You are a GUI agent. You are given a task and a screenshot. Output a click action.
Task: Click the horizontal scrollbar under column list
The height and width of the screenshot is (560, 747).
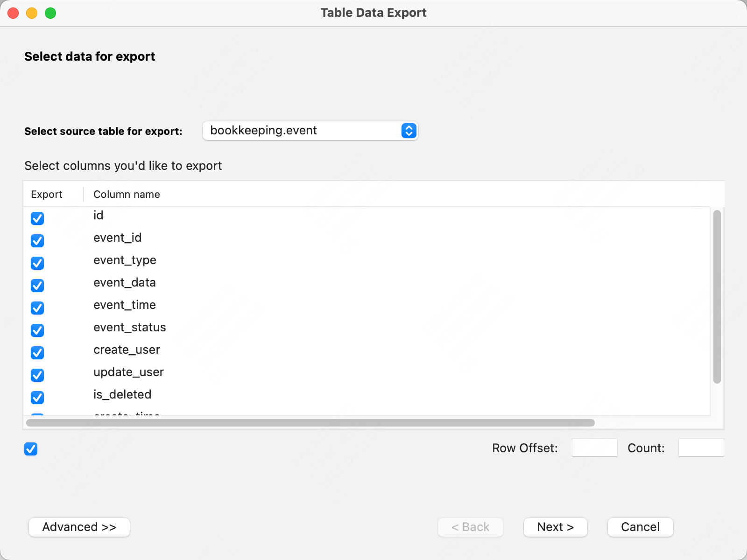pyautogui.click(x=310, y=423)
